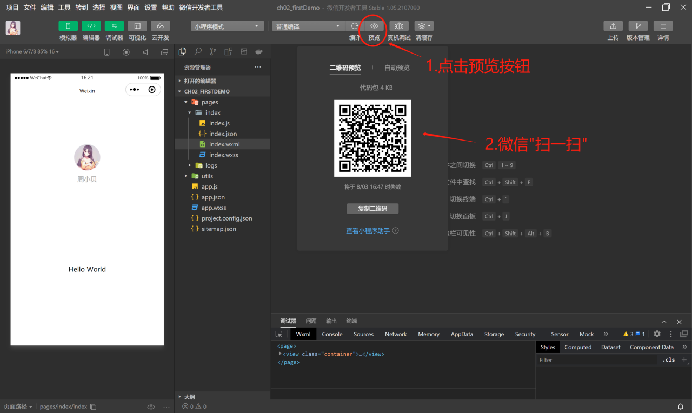Click the user avatar in the toolbar

[x=13, y=28]
